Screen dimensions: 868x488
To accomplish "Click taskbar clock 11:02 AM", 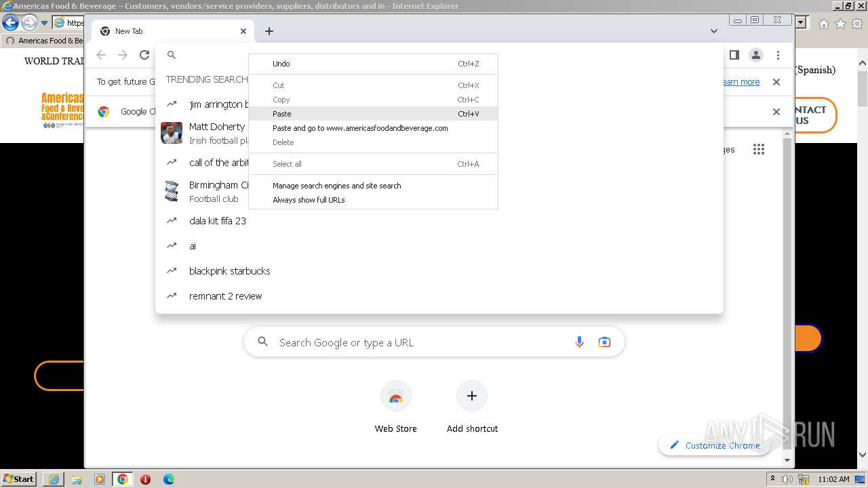I will 833,479.
